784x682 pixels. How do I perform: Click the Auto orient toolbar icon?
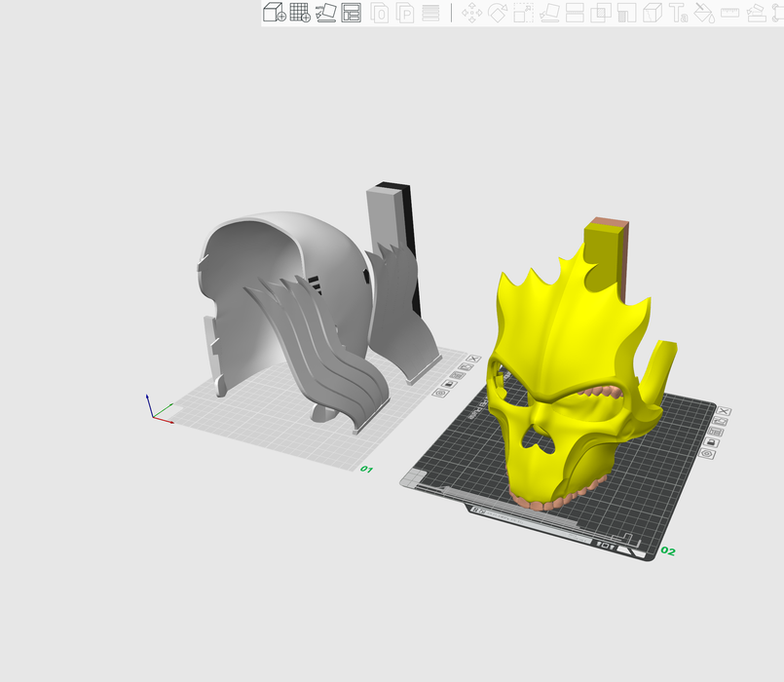pos(325,13)
